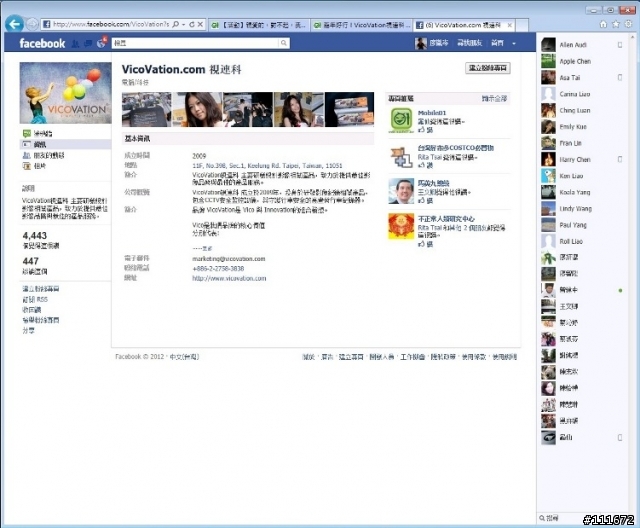The height and width of the screenshot is (528, 640).
Task: Close the (5) VicoVation.com tab
Action: [x=509, y=25]
